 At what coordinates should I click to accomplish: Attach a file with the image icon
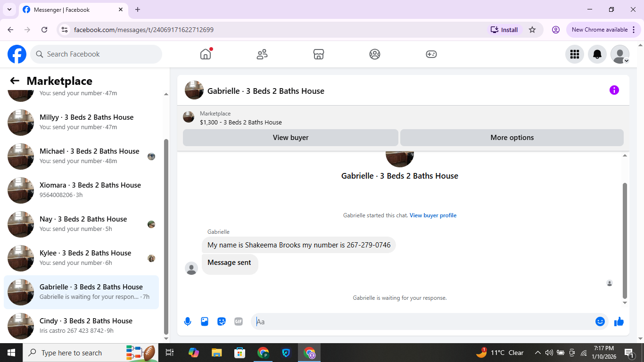[x=205, y=321]
